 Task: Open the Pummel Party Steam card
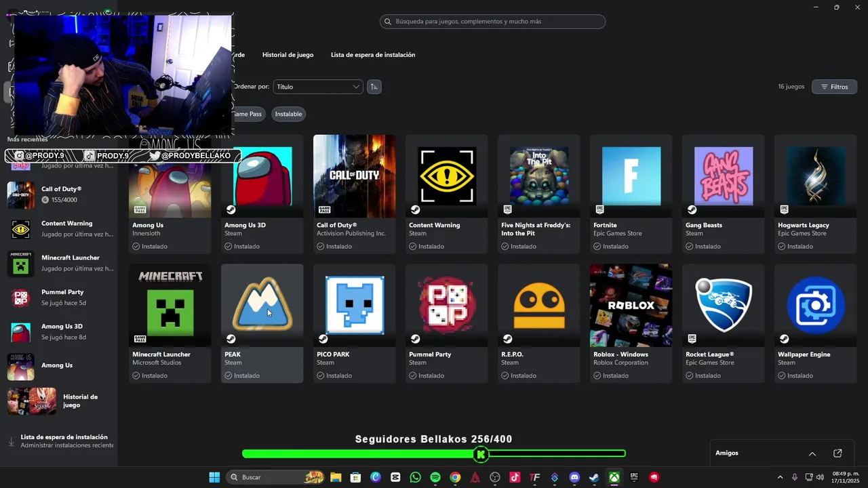(x=446, y=323)
